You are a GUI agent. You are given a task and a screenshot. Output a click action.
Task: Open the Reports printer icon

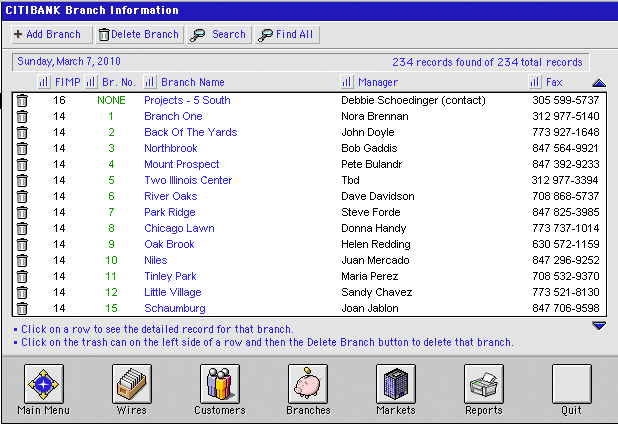coord(484,384)
